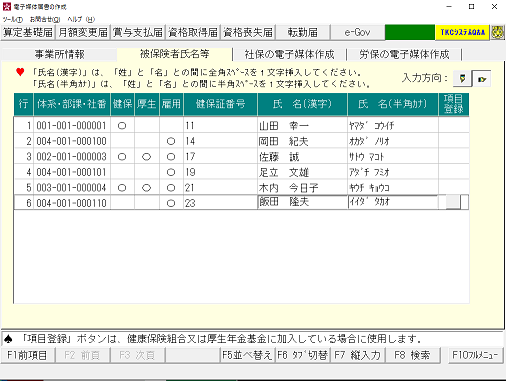Click F6 タブ切替 to switch tabs
The image size is (506, 381).
(x=303, y=355)
